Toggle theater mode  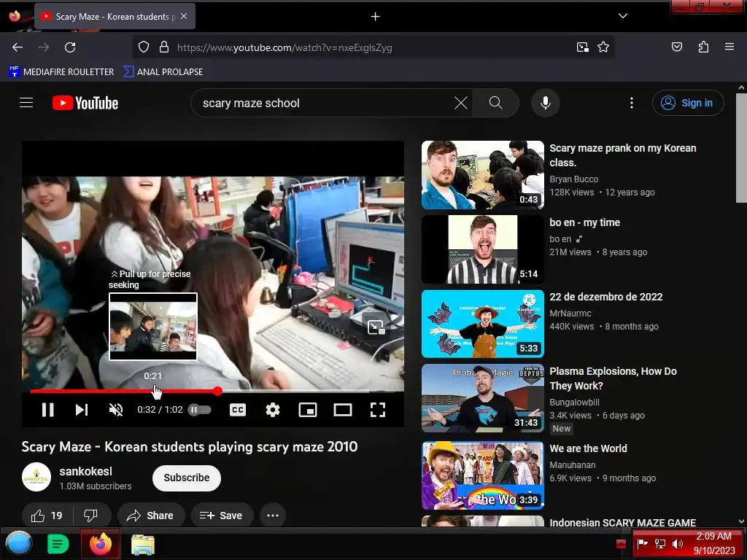click(343, 410)
